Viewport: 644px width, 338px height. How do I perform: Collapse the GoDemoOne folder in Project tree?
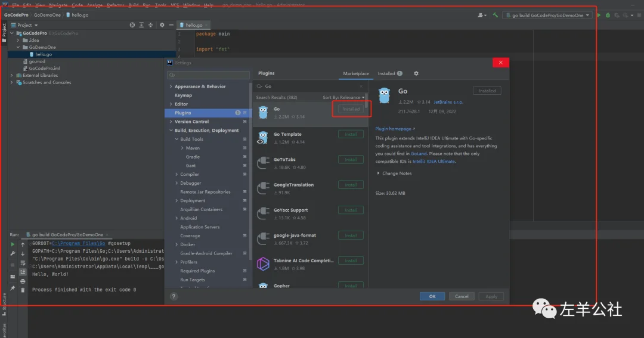click(18, 47)
